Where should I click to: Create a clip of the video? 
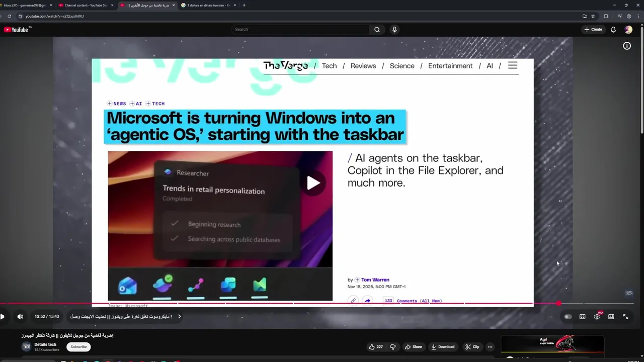472,347
